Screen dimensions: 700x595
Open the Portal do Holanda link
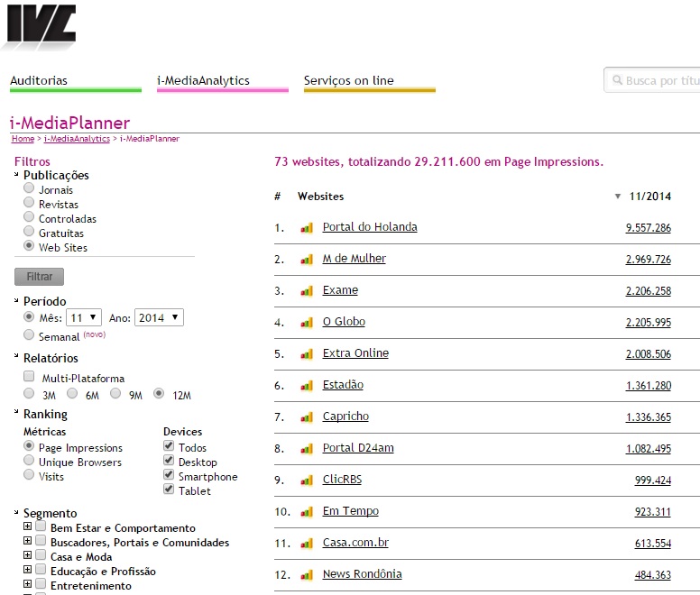click(x=370, y=227)
